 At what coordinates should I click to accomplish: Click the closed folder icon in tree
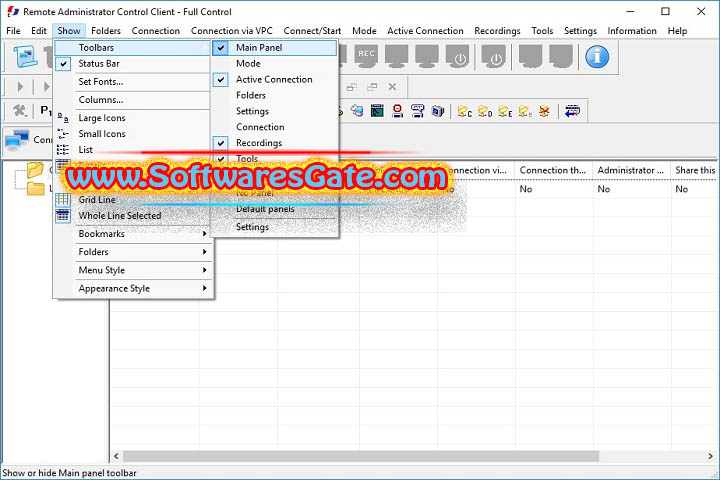pos(35,188)
